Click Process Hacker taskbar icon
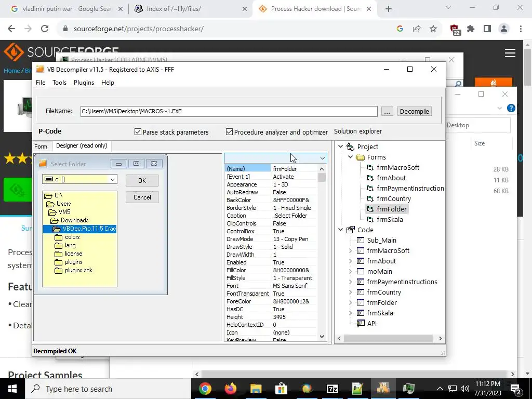 coord(408,389)
